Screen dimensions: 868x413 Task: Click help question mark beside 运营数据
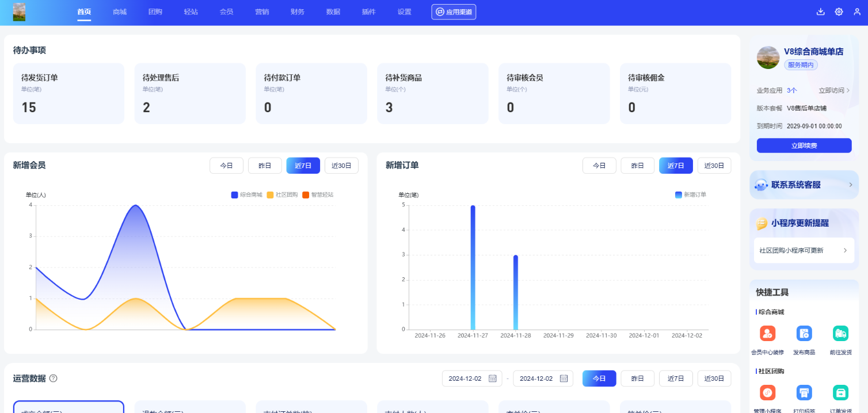[53, 378]
